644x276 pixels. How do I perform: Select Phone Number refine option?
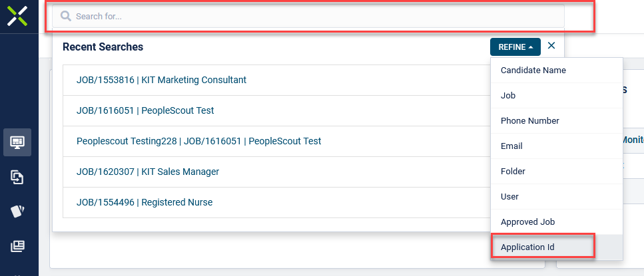click(530, 121)
